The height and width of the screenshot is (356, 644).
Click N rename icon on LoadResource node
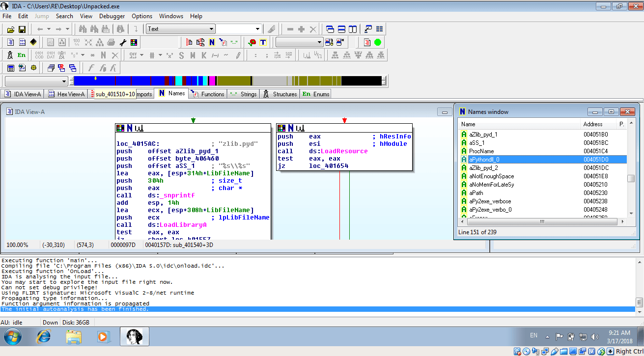pyautogui.click(x=291, y=128)
